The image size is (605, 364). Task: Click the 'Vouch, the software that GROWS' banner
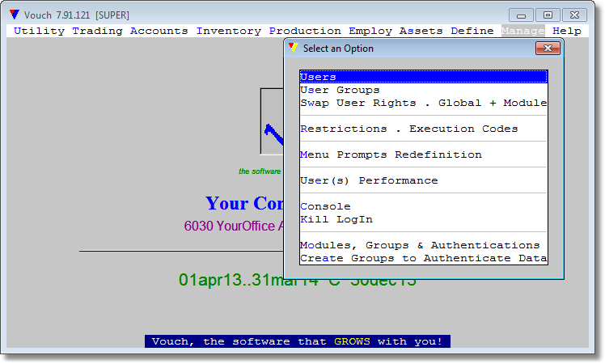297,341
